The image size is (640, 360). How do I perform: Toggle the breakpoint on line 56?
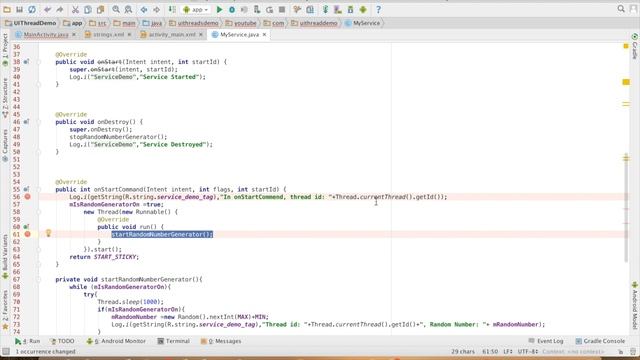(x=27, y=197)
